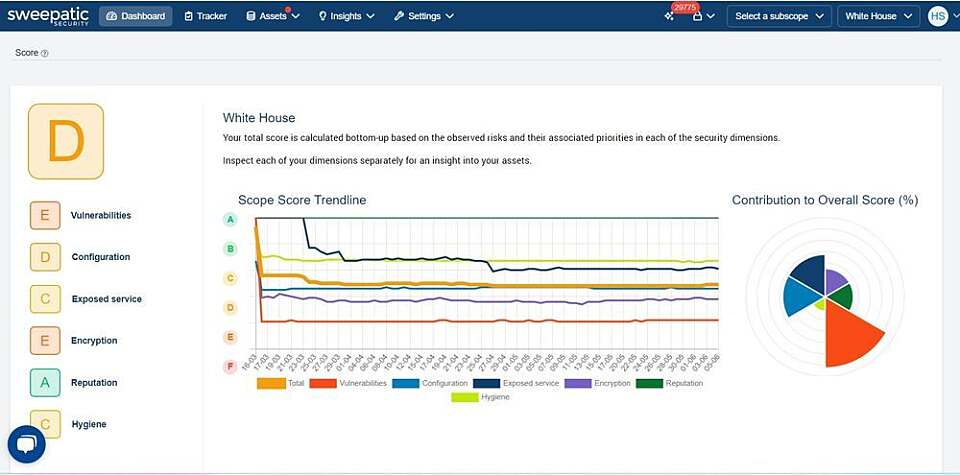Screen dimensions: 960x475
Task: Click the Scope Score Trendline title
Action: [x=302, y=200]
